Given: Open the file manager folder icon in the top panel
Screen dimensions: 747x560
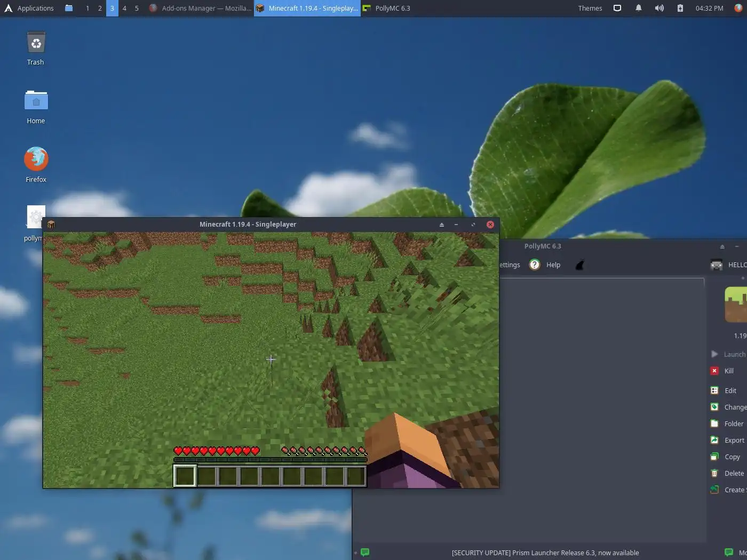Looking at the screenshot, I should coord(69,8).
